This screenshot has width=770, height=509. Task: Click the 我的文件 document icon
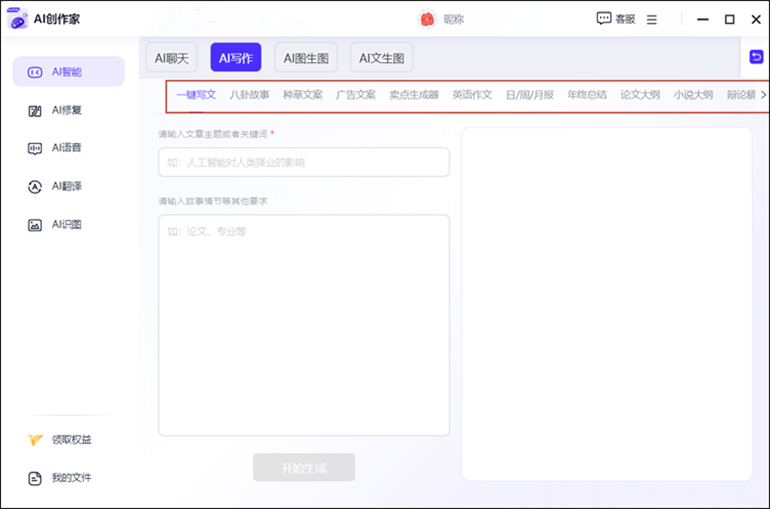35,478
